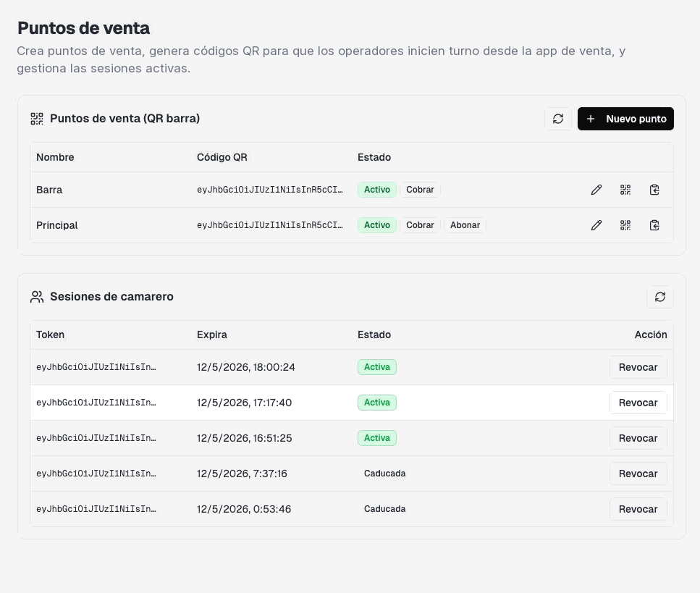Click the Token column header
The width and height of the screenshot is (700, 593).
[50, 335]
